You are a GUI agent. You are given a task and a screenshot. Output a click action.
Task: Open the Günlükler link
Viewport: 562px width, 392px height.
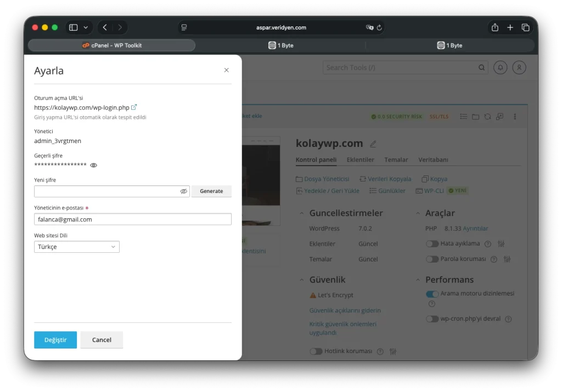[387, 191]
